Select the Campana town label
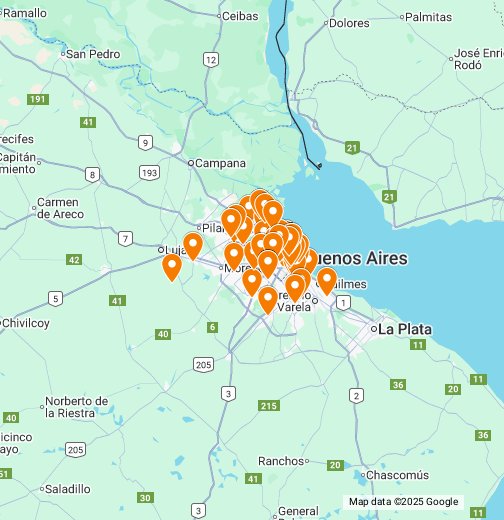504x520 pixels. pos(220,163)
